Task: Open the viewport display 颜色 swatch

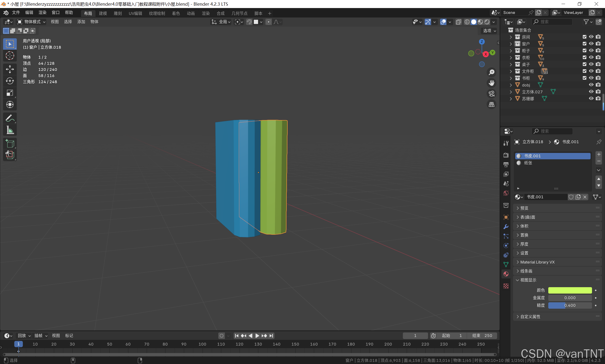Action: click(570, 290)
